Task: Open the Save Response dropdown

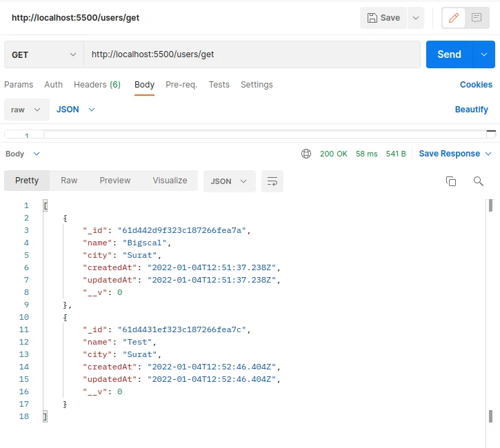Action: pyautogui.click(x=455, y=154)
